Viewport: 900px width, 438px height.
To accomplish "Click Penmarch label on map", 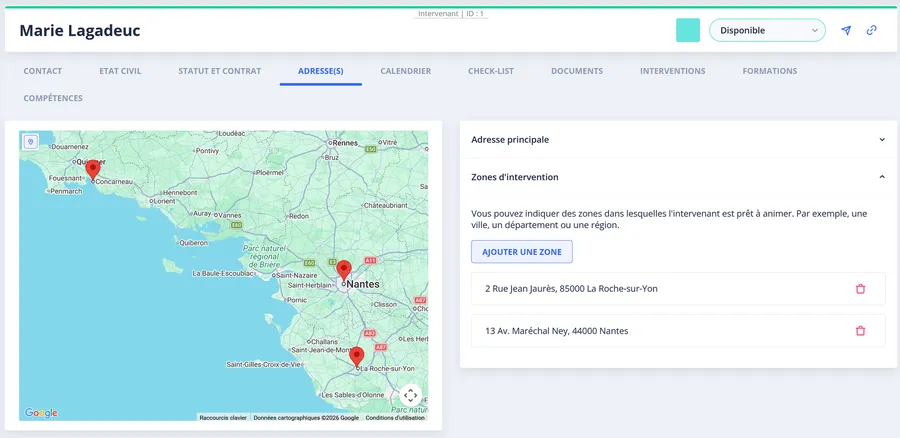I will pos(66,191).
